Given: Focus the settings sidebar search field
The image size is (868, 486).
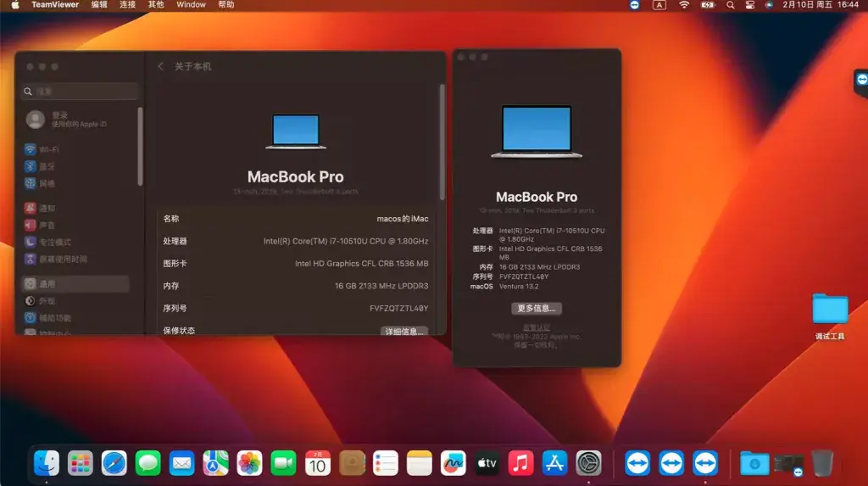Looking at the screenshot, I should pyautogui.click(x=79, y=92).
